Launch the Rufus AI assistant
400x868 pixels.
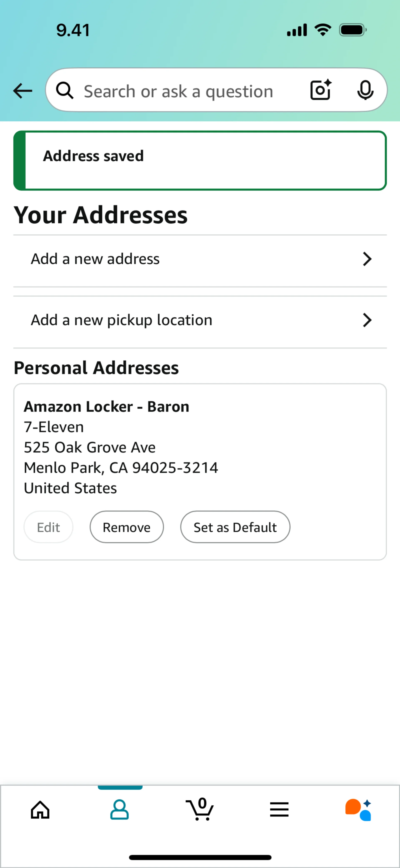pos(358,809)
